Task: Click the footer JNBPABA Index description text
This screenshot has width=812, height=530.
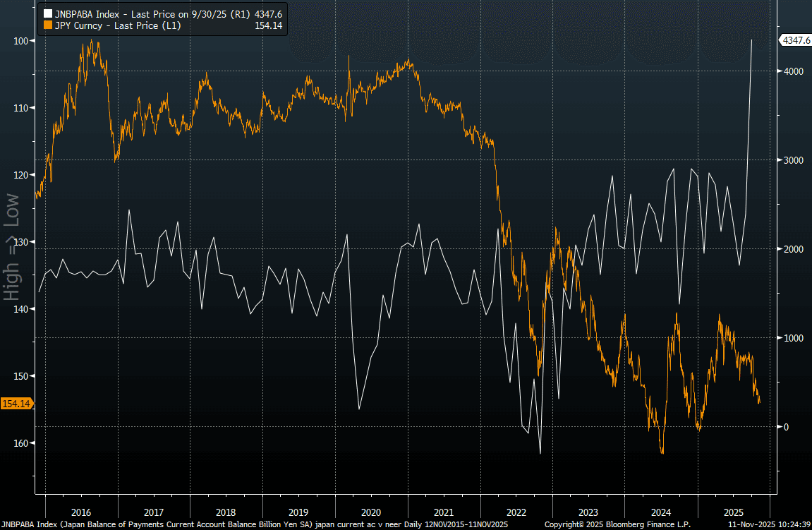Action: tap(254, 525)
